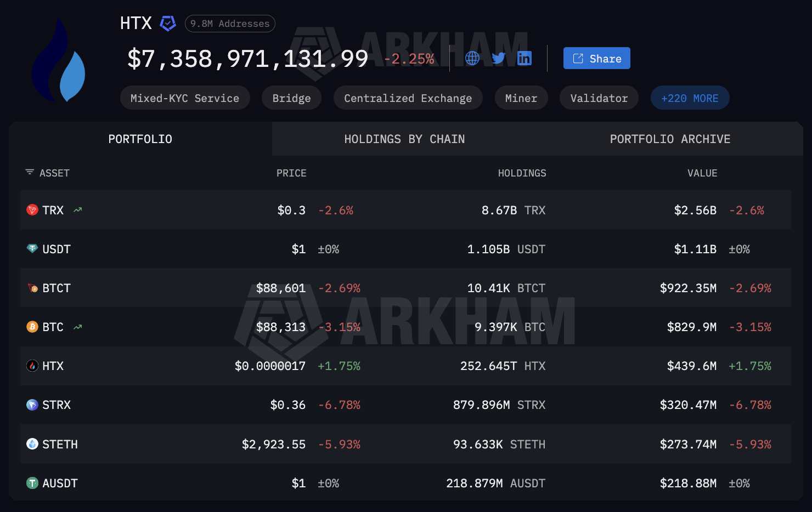Image resolution: width=812 pixels, height=512 pixels.
Task: Open the BTC trend chart icon
Action: [x=78, y=327]
